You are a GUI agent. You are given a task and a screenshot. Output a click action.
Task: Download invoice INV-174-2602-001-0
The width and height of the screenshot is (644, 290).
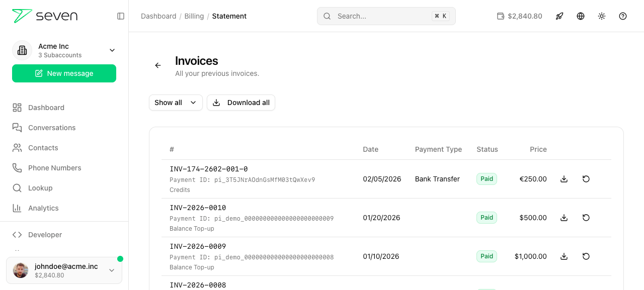click(564, 179)
